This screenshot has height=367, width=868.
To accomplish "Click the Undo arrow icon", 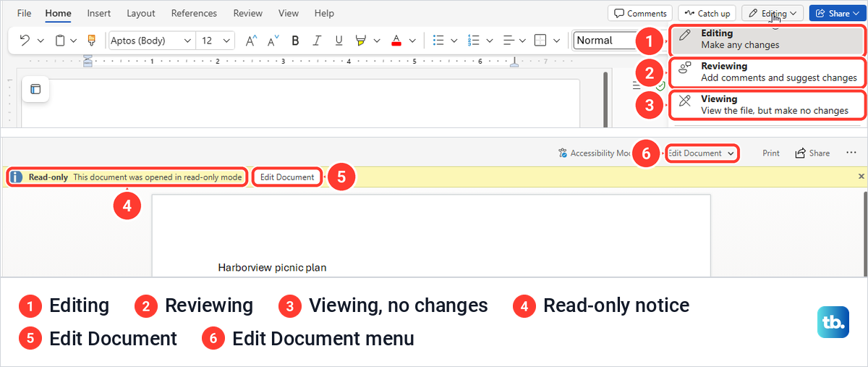I will [25, 41].
